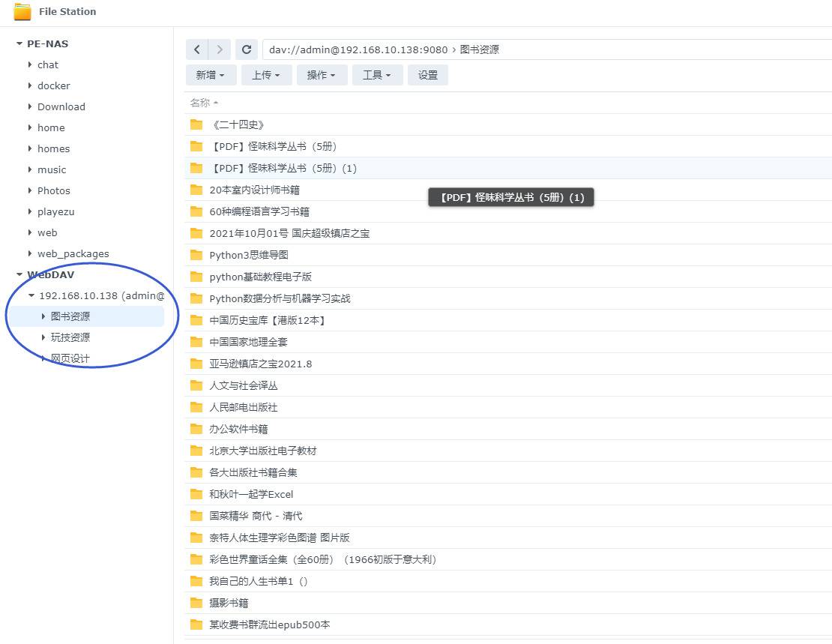Click folder icon of 摄影书籍
This screenshot has height=644, width=832.
point(196,603)
